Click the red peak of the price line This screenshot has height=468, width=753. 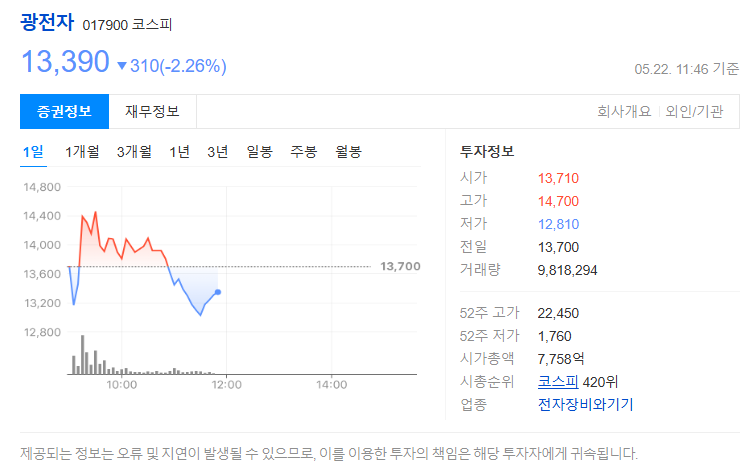pyautogui.click(x=96, y=212)
